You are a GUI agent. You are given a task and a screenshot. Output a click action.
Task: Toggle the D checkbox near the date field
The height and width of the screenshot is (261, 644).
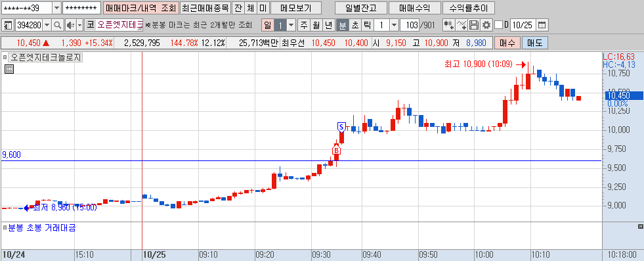point(499,25)
